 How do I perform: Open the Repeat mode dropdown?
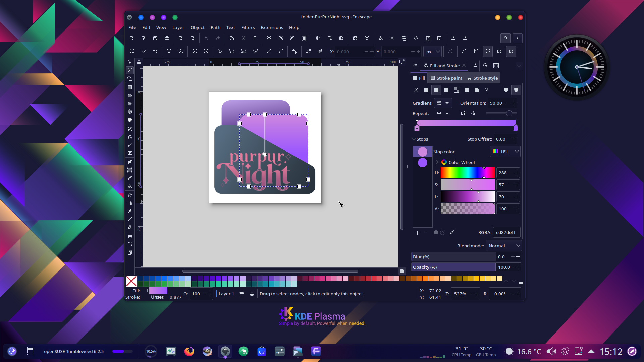(443, 113)
